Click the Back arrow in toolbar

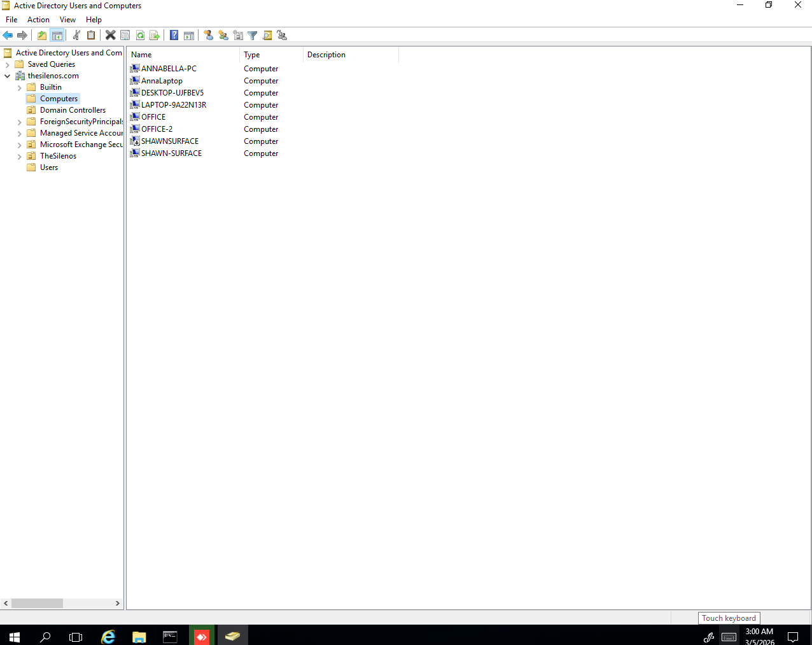[x=8, y=35]
